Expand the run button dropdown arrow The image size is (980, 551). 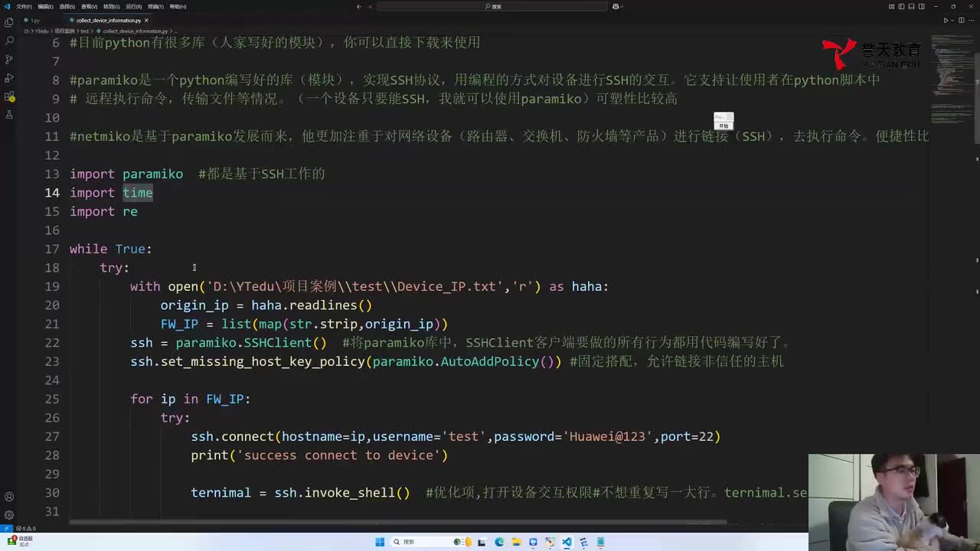[953, 21]
